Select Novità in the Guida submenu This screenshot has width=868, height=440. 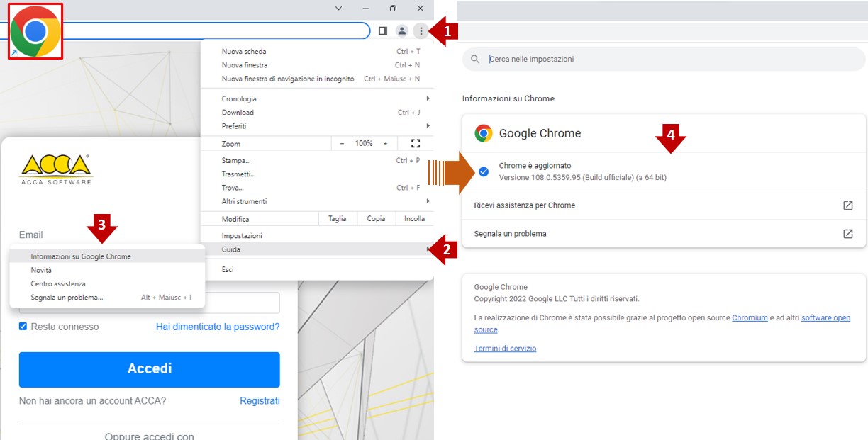coord(41,270)
